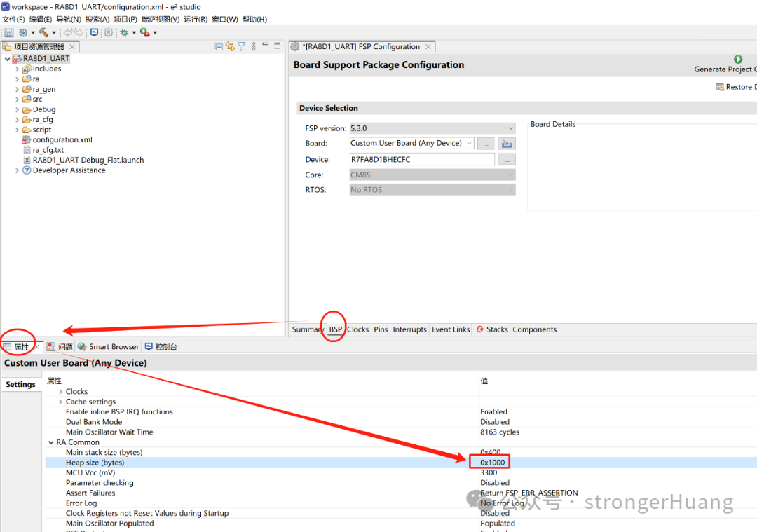Close the FSP Configuration editor tab

tap(428, 47)
